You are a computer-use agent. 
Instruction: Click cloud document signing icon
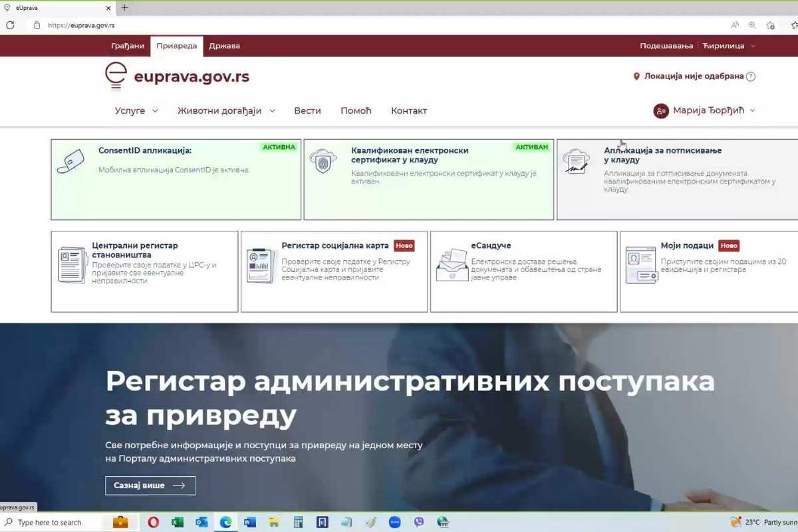tap(576, 162)
